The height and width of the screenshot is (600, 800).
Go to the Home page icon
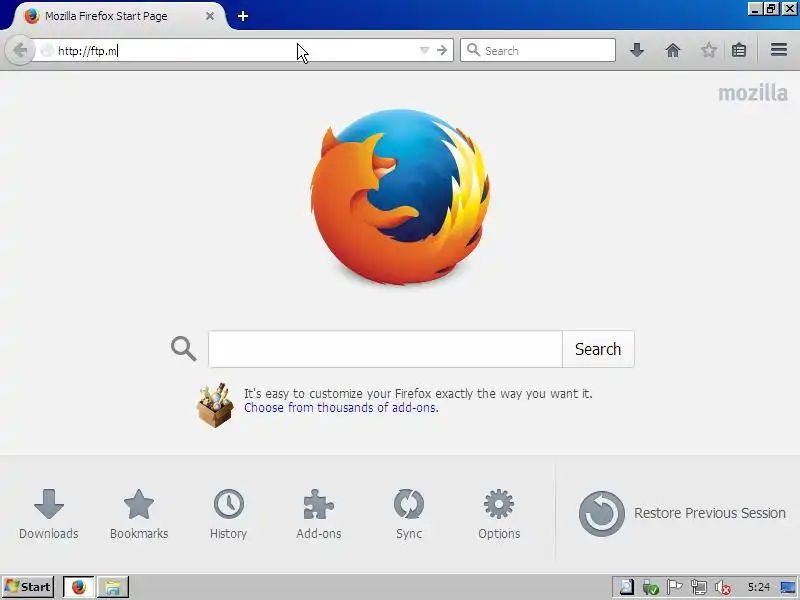673,50
